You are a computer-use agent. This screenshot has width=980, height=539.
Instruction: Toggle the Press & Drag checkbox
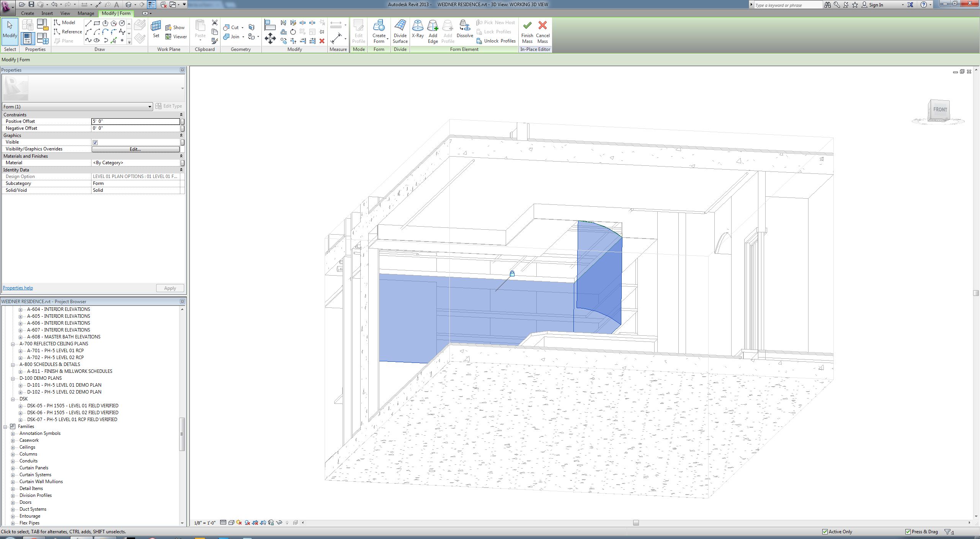coord(908,532)
